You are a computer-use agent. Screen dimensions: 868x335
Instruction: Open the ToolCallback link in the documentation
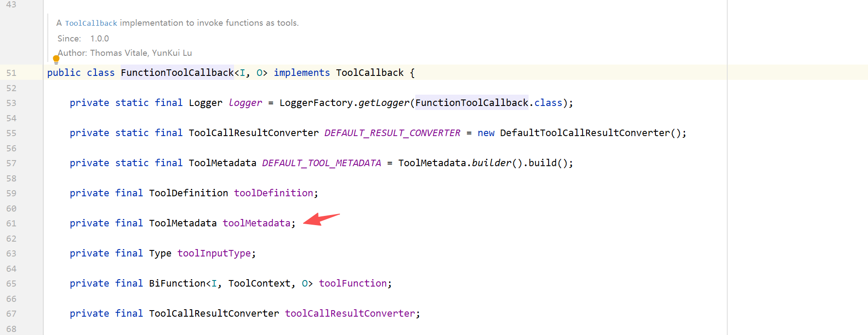coord(91,23)
